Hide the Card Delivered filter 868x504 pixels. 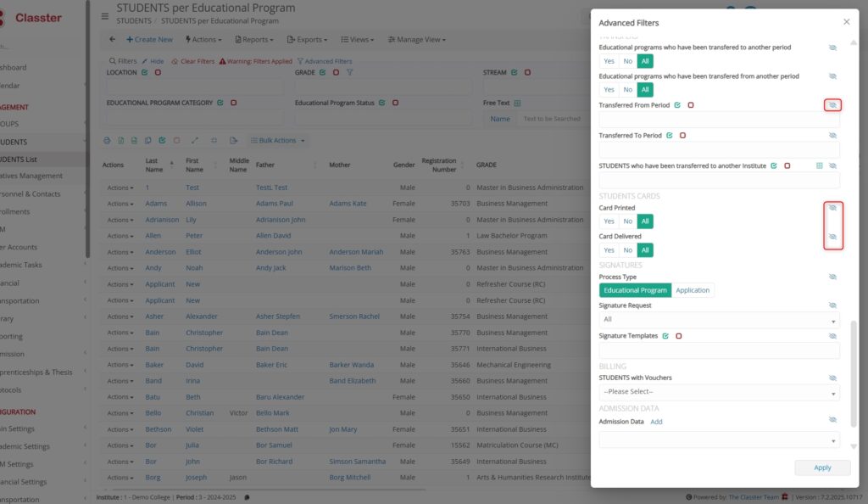tap(832, 237)
